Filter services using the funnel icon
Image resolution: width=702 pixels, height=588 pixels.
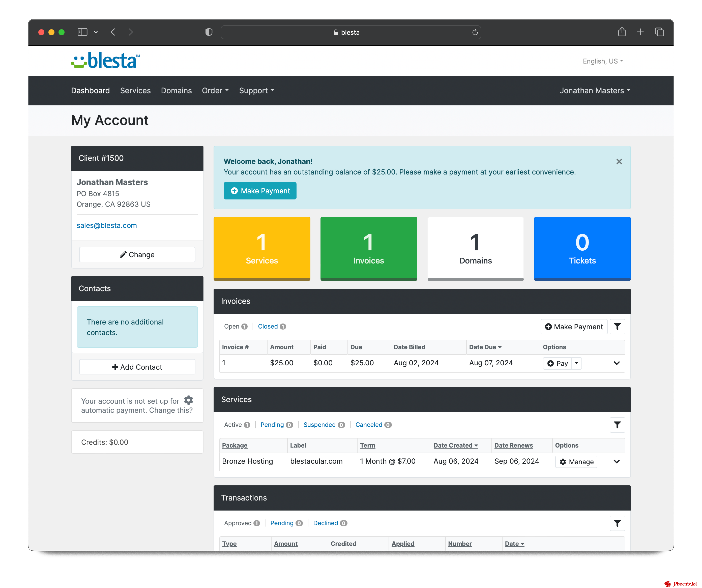(x=618, y=425)
